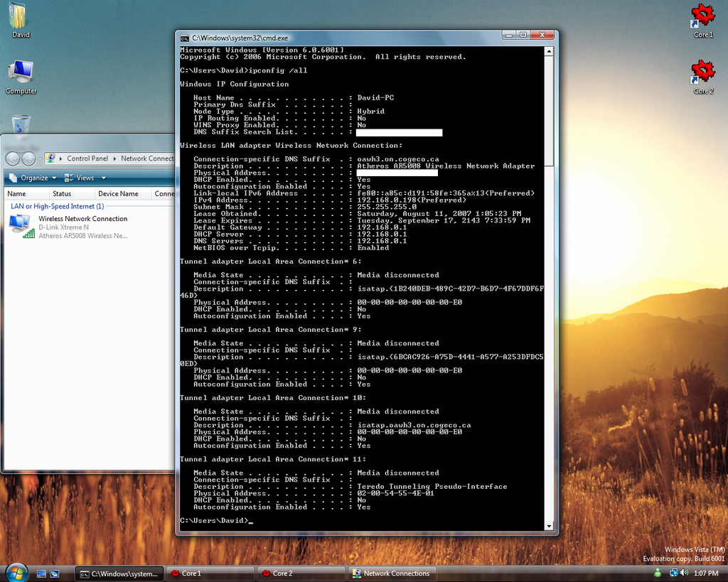Select the Recycle Bin desktop icon
This screenshot has height=582, width=728.
pyautogui.click(x=21, y=124)
